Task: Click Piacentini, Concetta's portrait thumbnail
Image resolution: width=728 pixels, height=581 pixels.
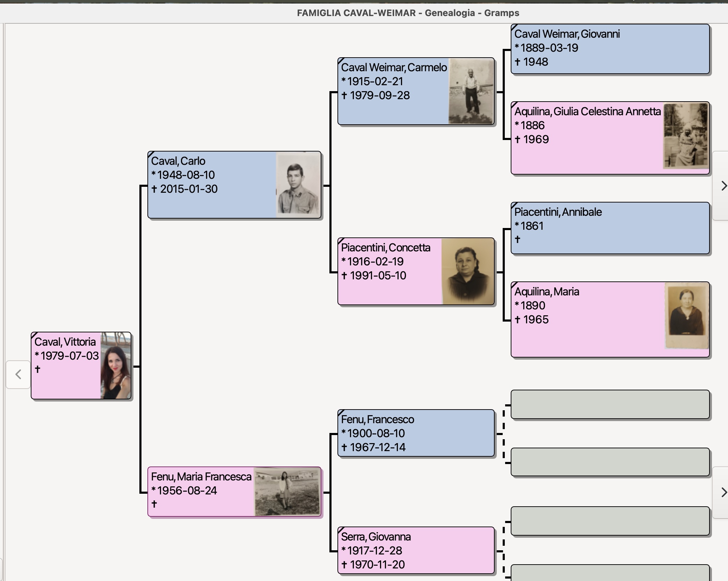Action: (468, 271)
